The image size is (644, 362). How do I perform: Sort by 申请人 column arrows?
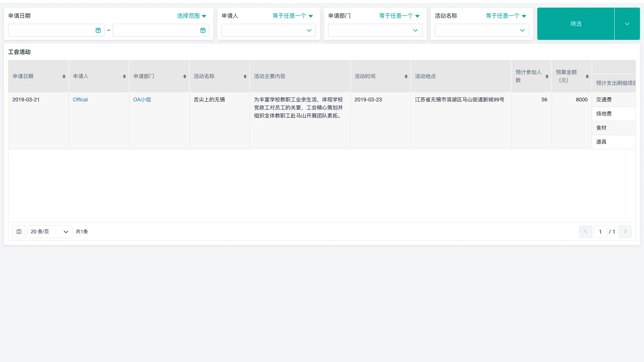point(124,76)
